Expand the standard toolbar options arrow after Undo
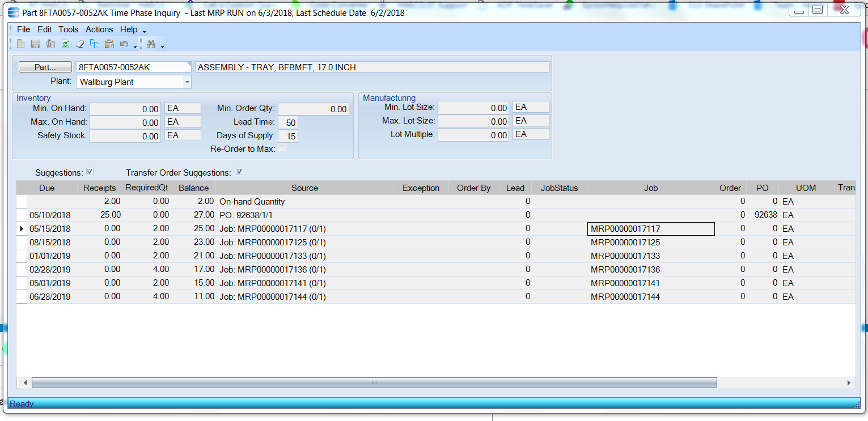 click(135, 46)
